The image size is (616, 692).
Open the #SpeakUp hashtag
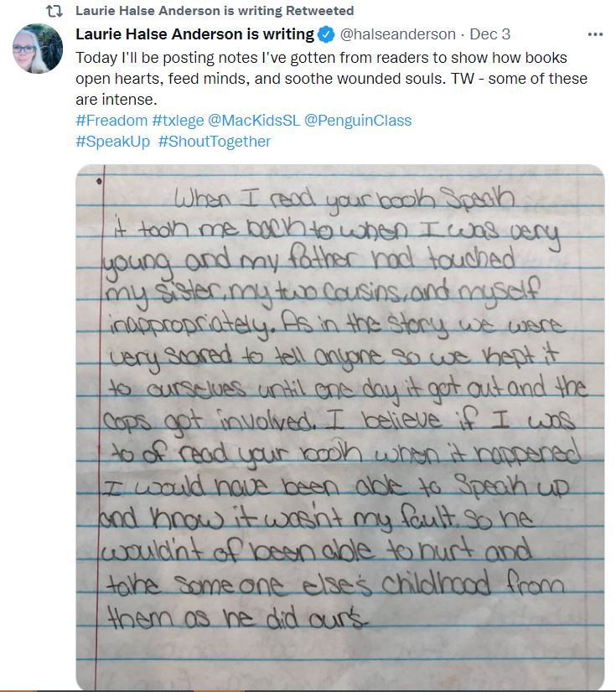pyautogui.click(x=113, y=142)
